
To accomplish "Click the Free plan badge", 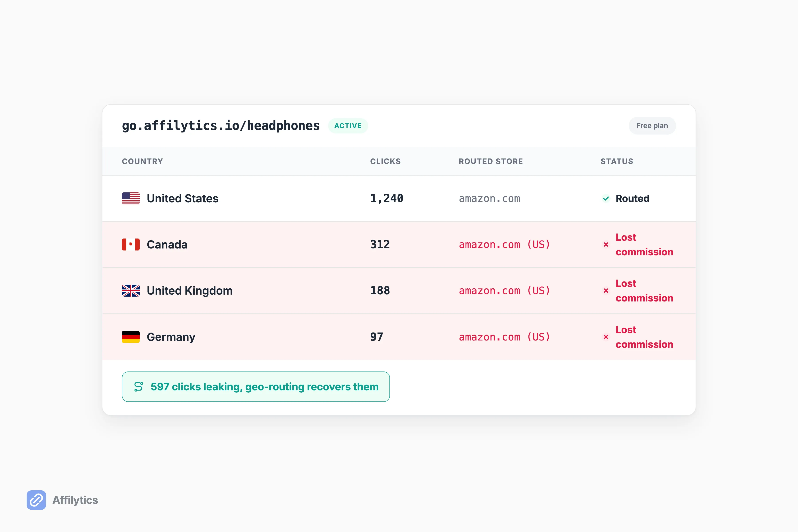I will click(652, 126).
